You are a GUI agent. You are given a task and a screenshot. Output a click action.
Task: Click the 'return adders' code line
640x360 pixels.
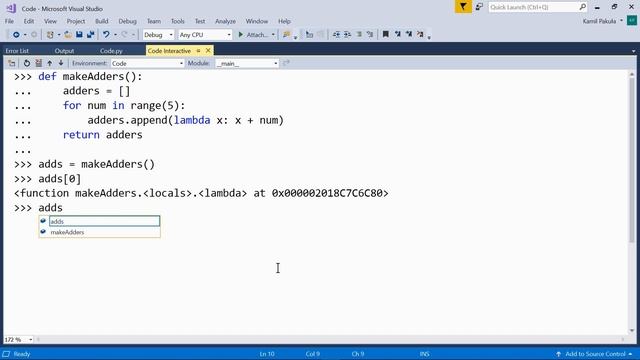point(102,135)
